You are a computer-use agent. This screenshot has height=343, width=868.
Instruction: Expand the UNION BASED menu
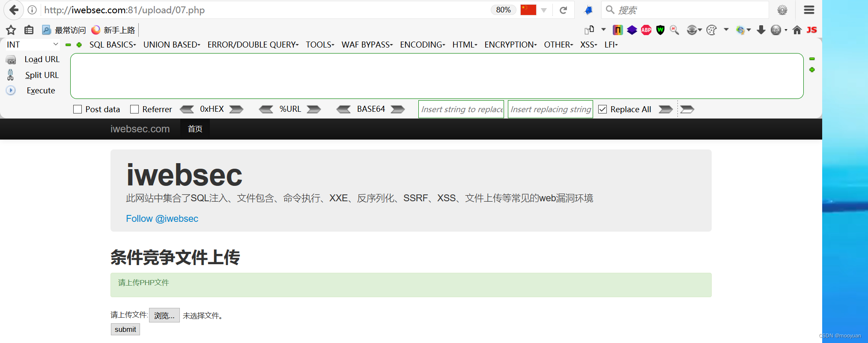pyautogui.click(x=172, y=45)
